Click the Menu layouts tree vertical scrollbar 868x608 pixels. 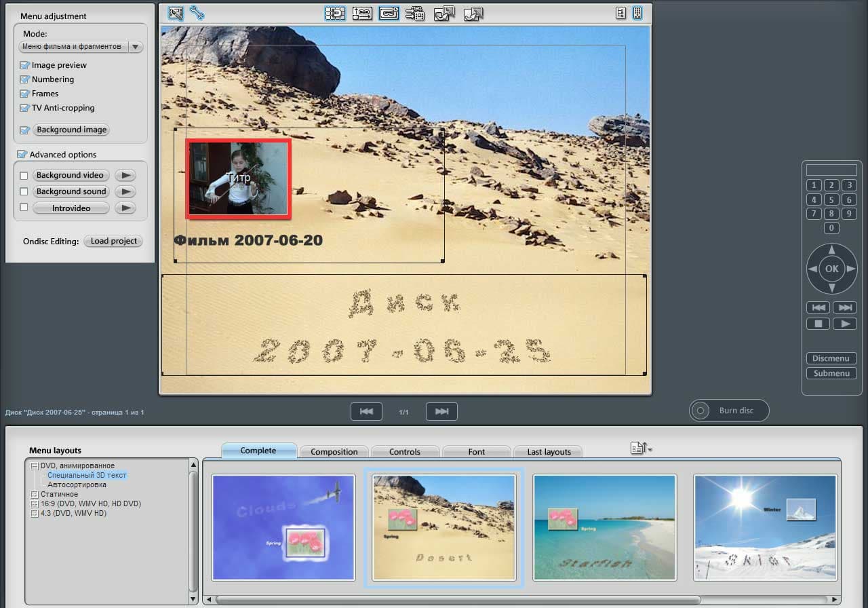tap(194, 531)
